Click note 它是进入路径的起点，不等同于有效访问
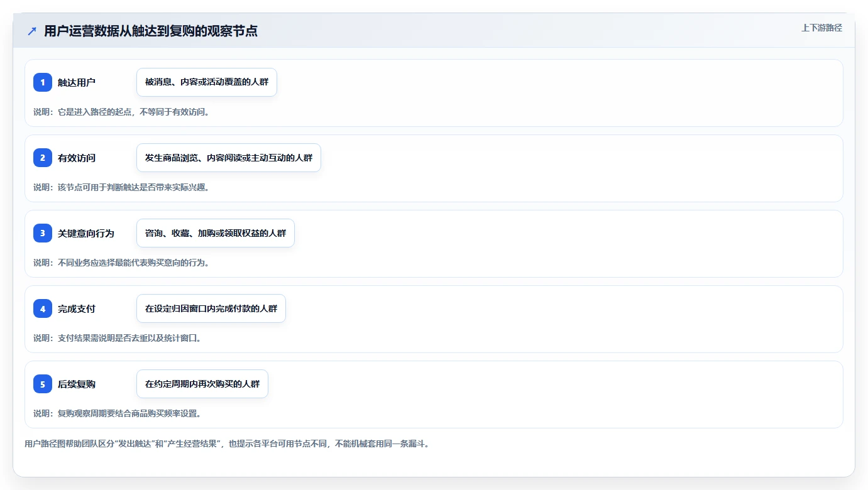 (x=121, y=112)
